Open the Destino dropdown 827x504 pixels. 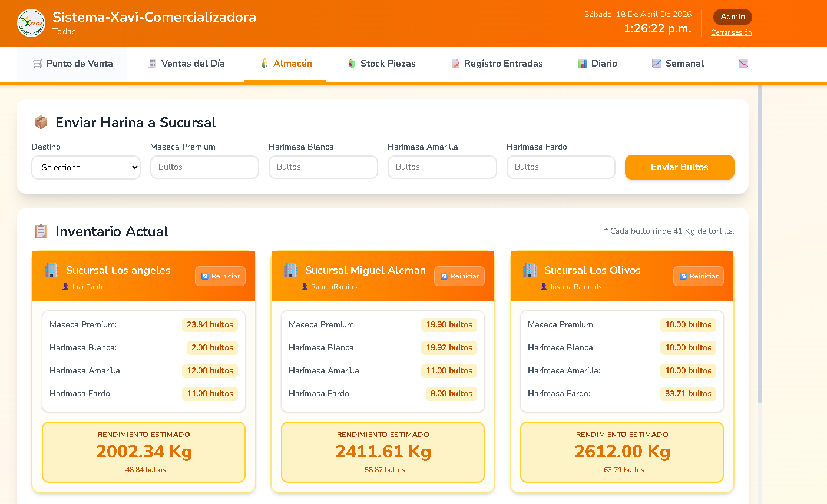[x=86, y=167]
